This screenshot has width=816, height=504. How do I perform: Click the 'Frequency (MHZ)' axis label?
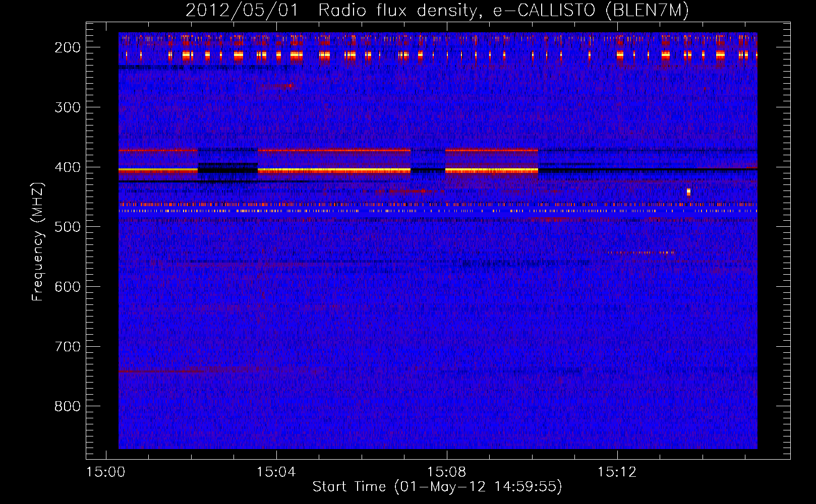[x=38, y=241]
